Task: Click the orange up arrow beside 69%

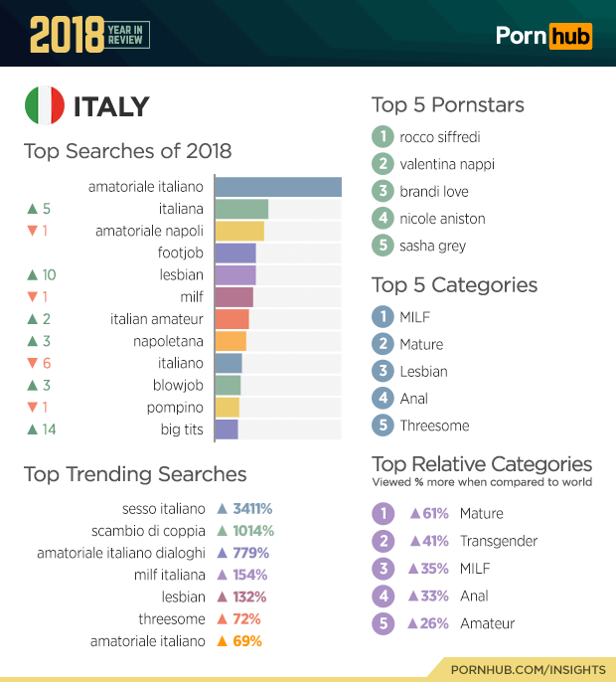Action: click(x=223, y=641)
